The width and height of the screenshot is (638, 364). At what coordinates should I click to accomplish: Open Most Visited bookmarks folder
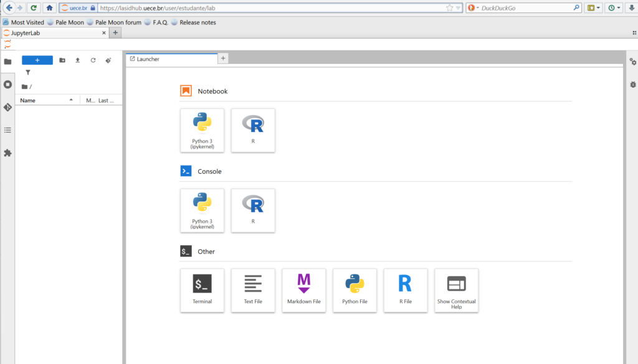[x=23, y=22]
